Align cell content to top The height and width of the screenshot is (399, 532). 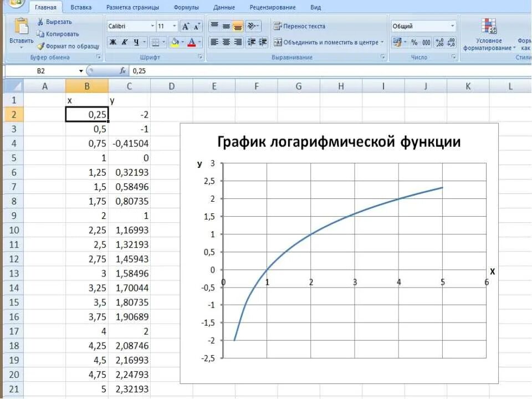click(214, 26)
